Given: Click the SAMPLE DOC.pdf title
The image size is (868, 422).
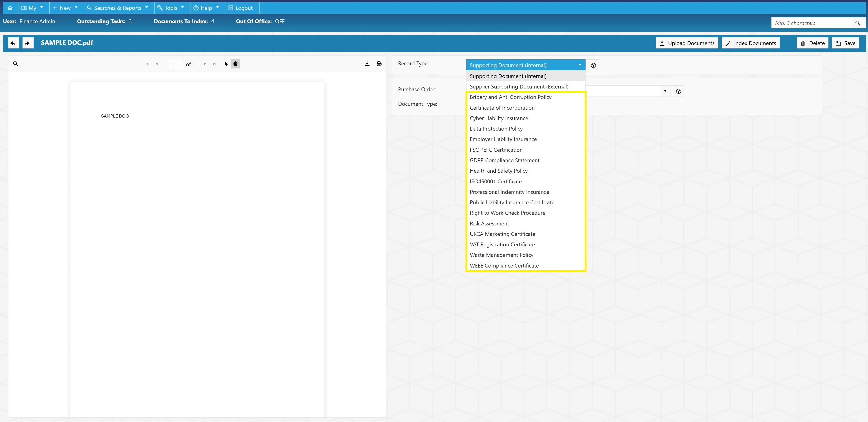Looking at the screenshot, I should pyautogui.click(x=67, y=43).
